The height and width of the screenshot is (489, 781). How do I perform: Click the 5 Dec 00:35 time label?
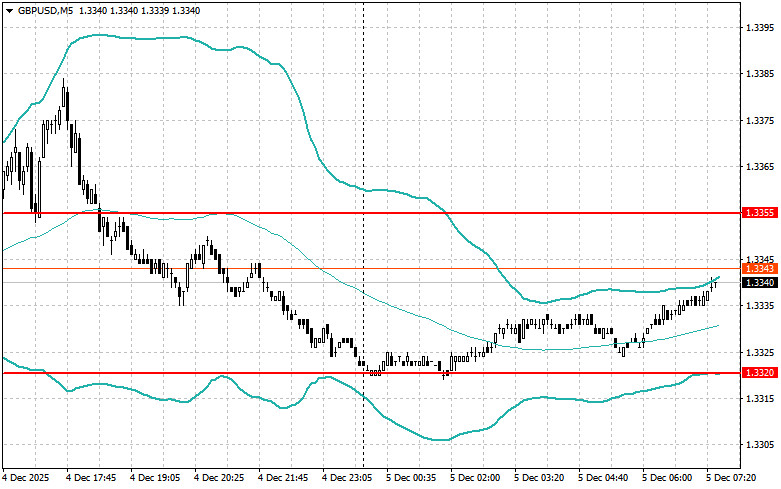(411, 478)
